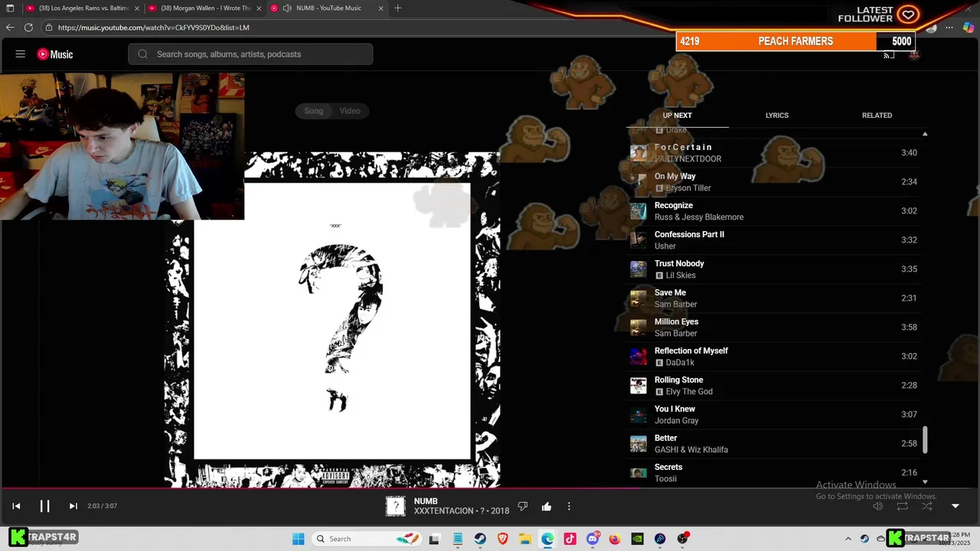This screenshot has height=551, width=980.
Task: Open more actions menu for NUMB
Action: point(569,507)
